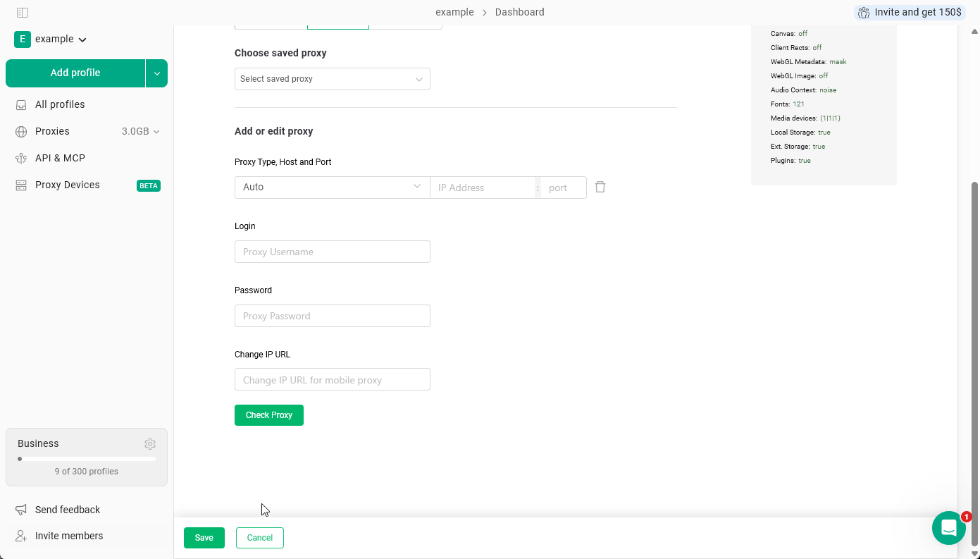
Task: Open the support chat bubble
Action: tap(949, 528)
